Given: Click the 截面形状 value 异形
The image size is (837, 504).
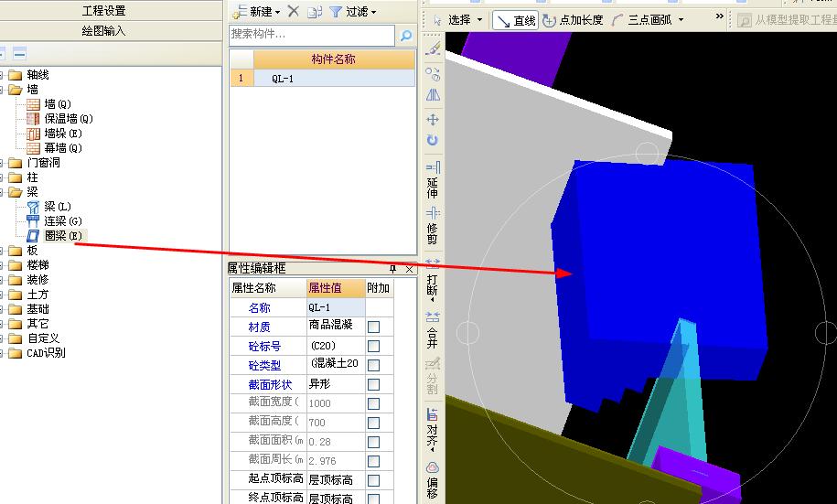Looking at the screenshot, I should click(336, 384).
